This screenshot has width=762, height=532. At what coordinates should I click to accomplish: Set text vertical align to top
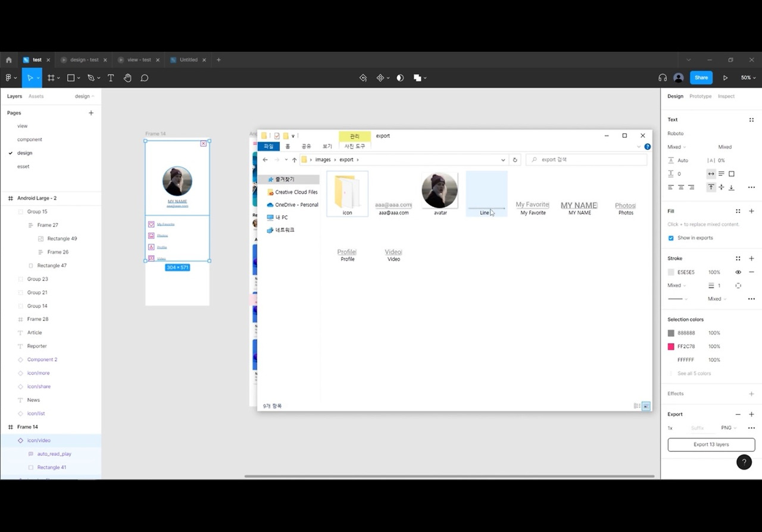pos(711,187)
